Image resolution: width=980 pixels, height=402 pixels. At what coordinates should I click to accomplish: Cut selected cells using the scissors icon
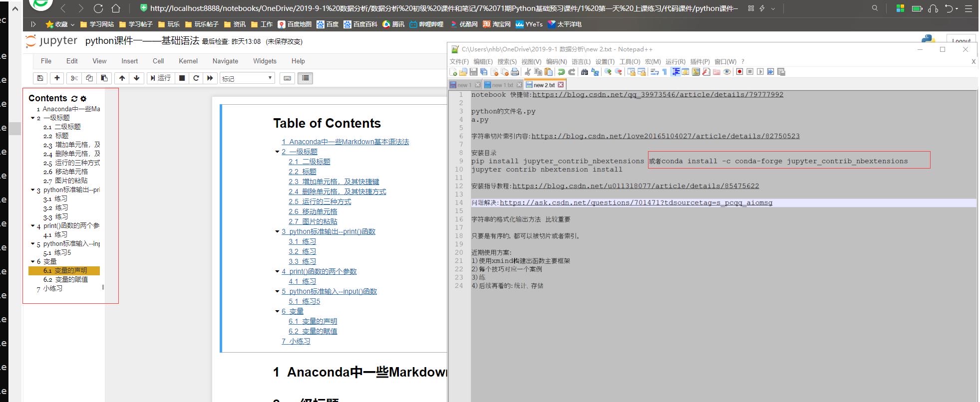click(74, 78)
